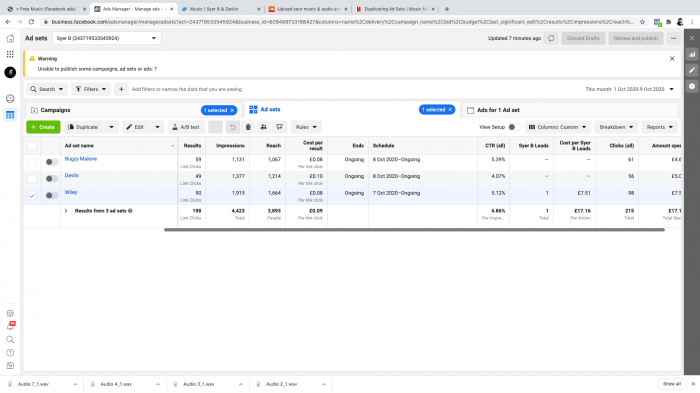The width and height of the screenshot is (700, 393).
Task: Open the Rules dropdown
Action: 306,127
